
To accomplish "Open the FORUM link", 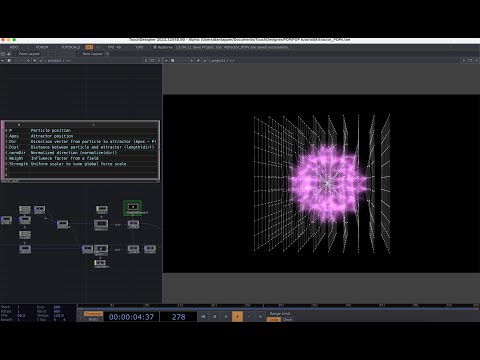I will (42, 47).
